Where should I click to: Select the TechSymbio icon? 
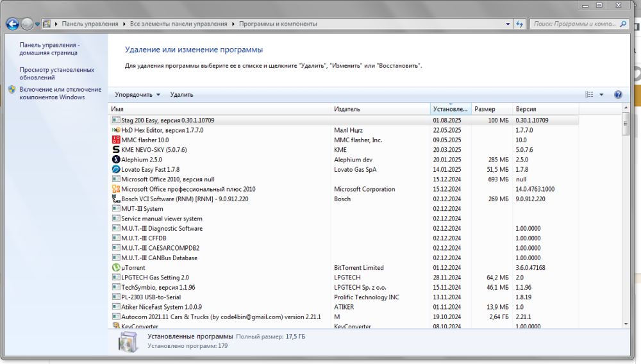pos(116,287)
